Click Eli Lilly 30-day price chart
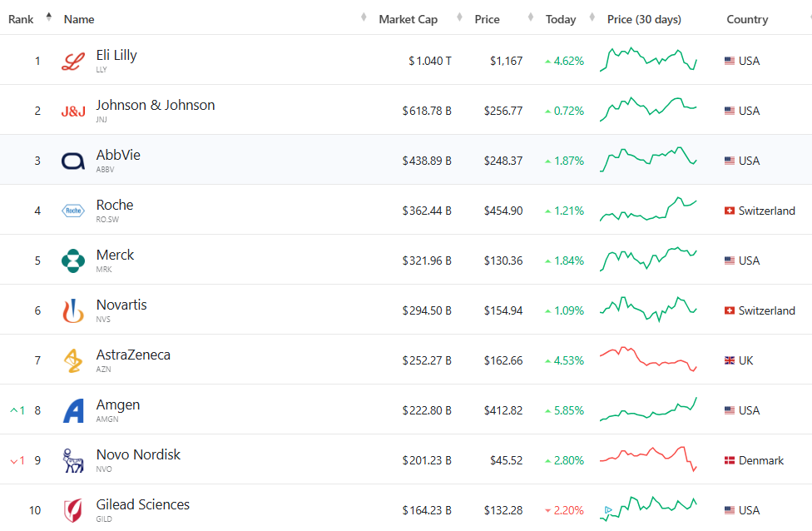 (x=648, y=60)
